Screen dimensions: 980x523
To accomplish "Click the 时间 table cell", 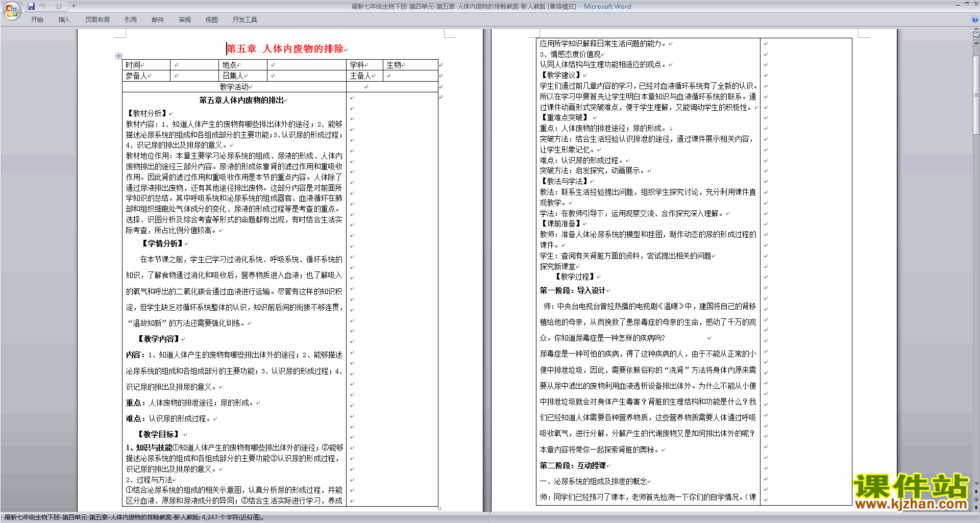I will coord(146,65).
